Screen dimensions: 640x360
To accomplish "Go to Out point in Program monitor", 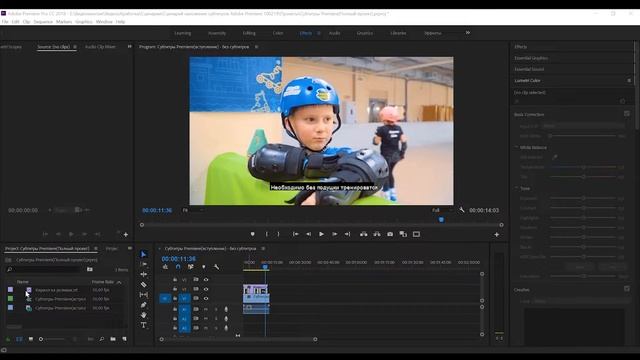I will pyautogui.click(x=348, y=234).
